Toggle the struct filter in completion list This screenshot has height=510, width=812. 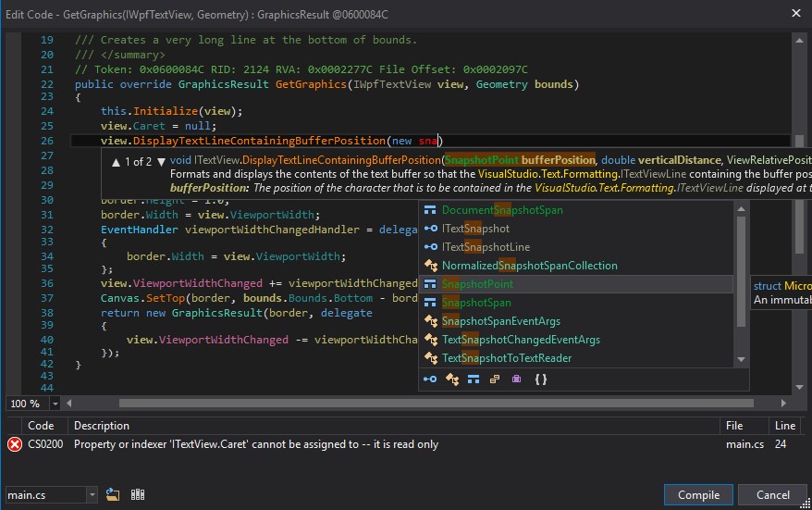click(x=474, y=379)
